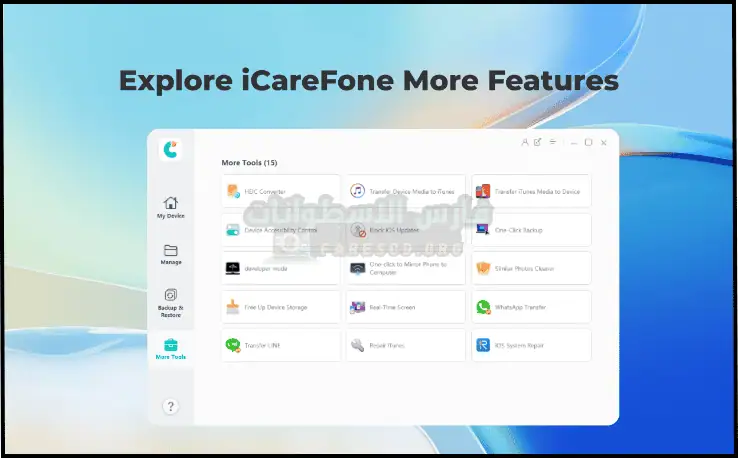Open the Real-Time Screen tool
The height and width of the screenshot is (458, 738).
pyautogui.click(x=406, y=307)
